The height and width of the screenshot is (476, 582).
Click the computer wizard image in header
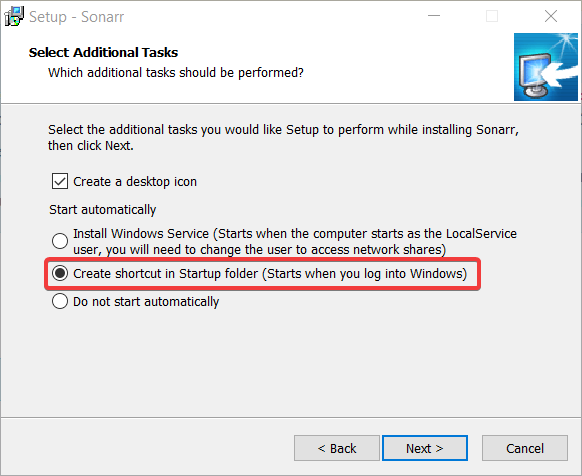point(546,67)
